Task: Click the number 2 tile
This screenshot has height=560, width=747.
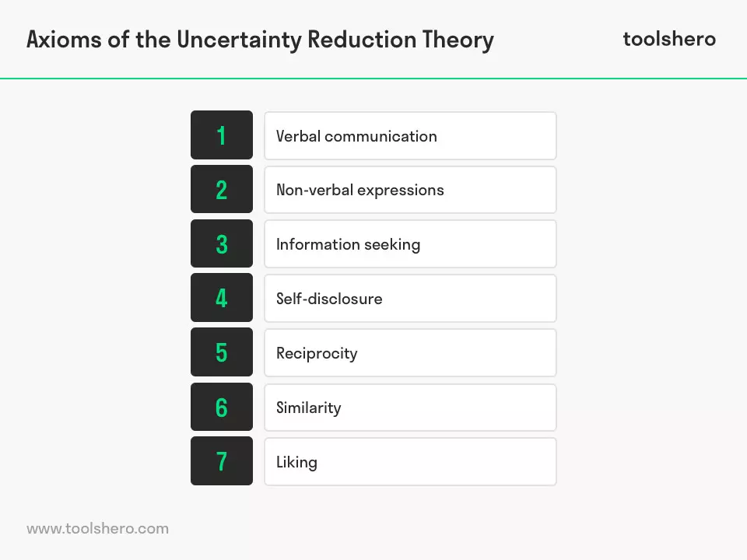Action: 222,189
